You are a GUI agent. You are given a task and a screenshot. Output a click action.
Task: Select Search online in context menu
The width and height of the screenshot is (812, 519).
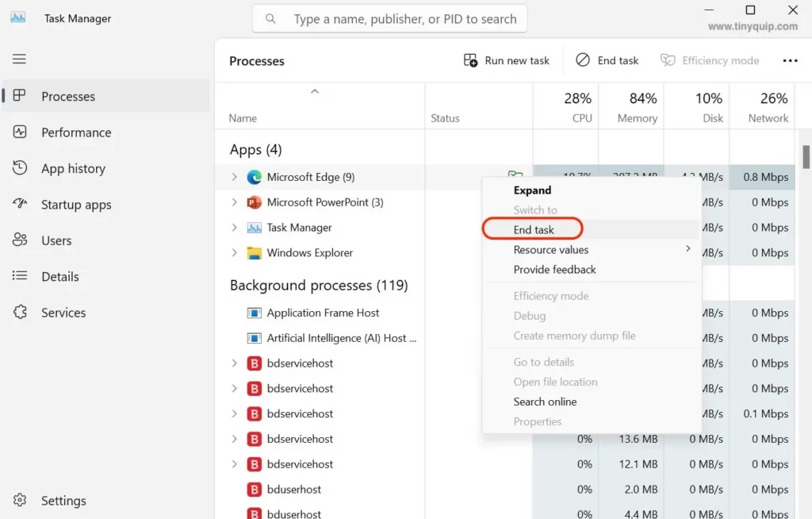coord(545,402)
